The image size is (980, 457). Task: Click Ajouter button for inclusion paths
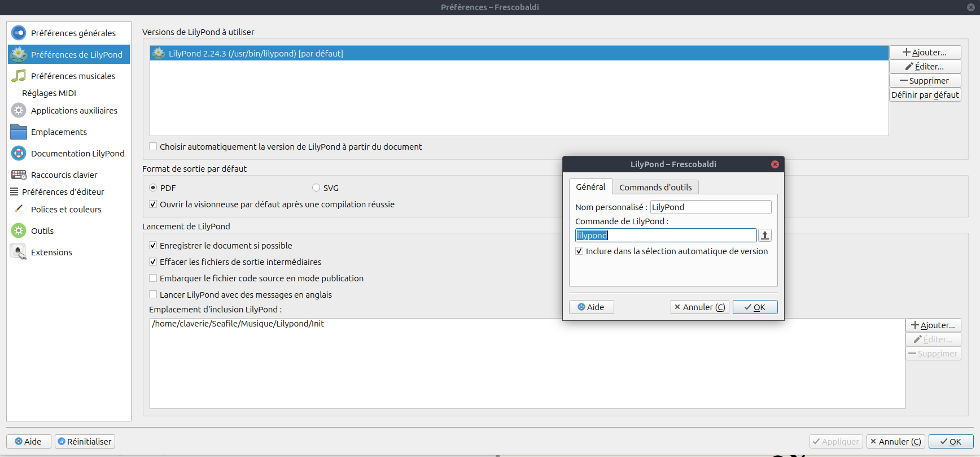(x=933, y=325)
